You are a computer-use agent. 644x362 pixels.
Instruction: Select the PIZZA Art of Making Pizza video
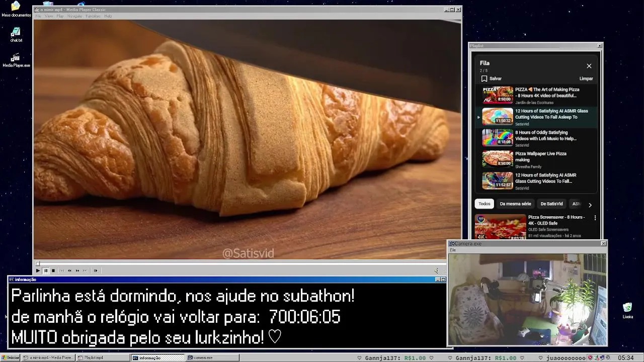click(536, 95)
